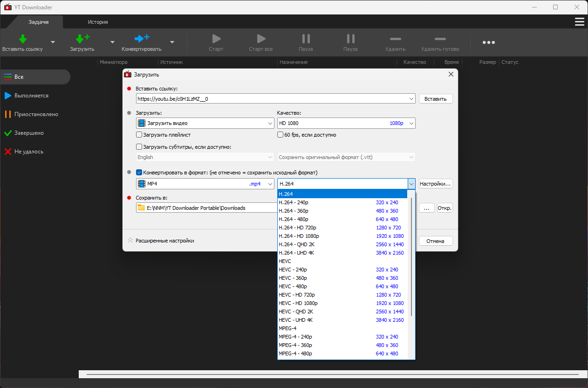The image size is (588, 388).
Task: Open the Настройки... button
Action: (x=436, y=184)
